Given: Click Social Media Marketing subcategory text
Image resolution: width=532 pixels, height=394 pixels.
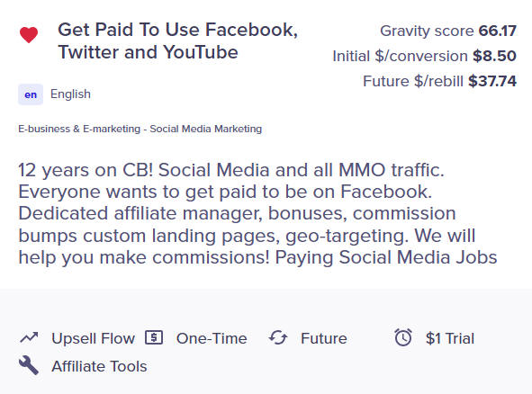Looking at the screenshot, I should coord(206,129).
